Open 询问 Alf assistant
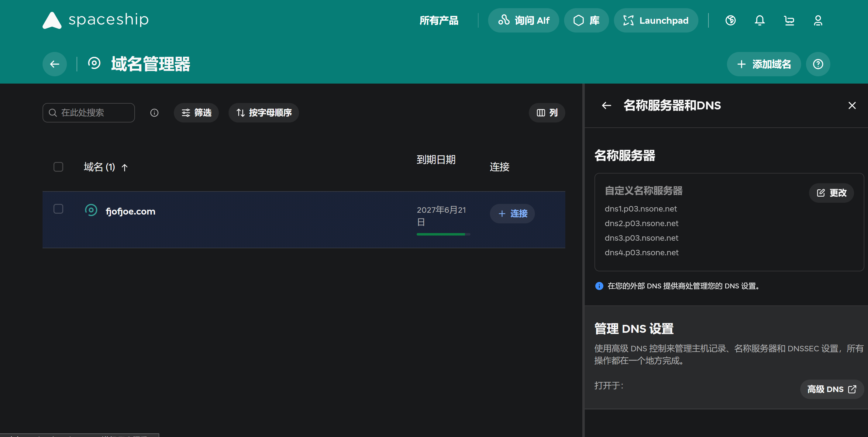 click(x=524, y=21)
